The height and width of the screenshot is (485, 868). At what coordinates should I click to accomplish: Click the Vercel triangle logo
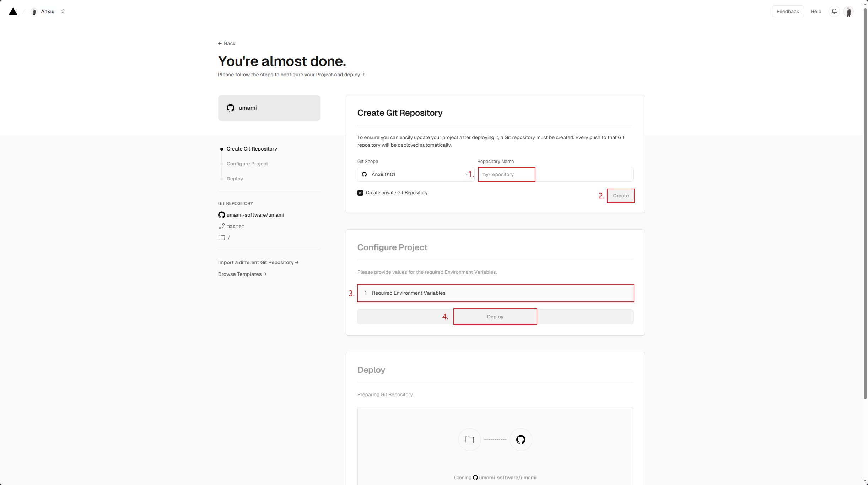point(13,11)
